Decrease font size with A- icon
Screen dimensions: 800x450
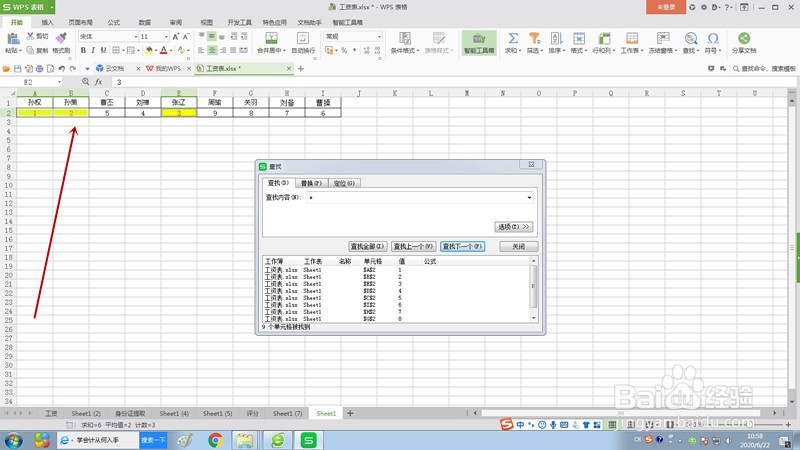point(186,36)
